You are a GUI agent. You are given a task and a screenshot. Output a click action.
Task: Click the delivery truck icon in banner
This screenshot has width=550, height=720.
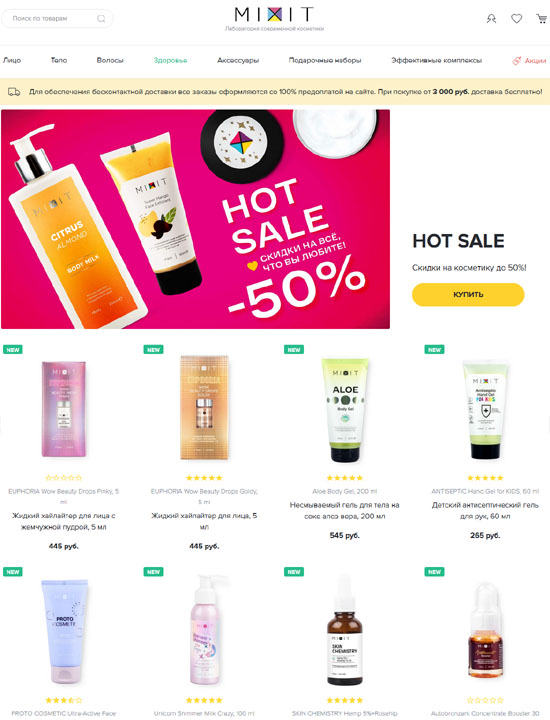14,92
